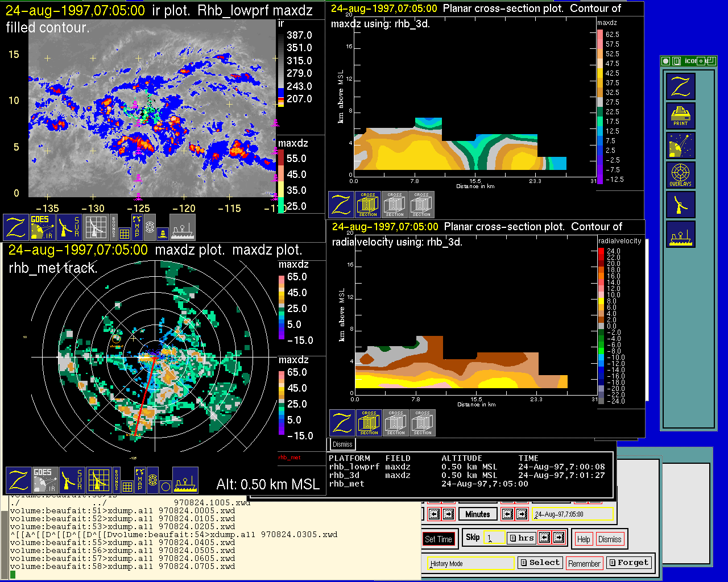Expand the Forget dropdown menu
728x582 pixels.
(x=628, y=563)
